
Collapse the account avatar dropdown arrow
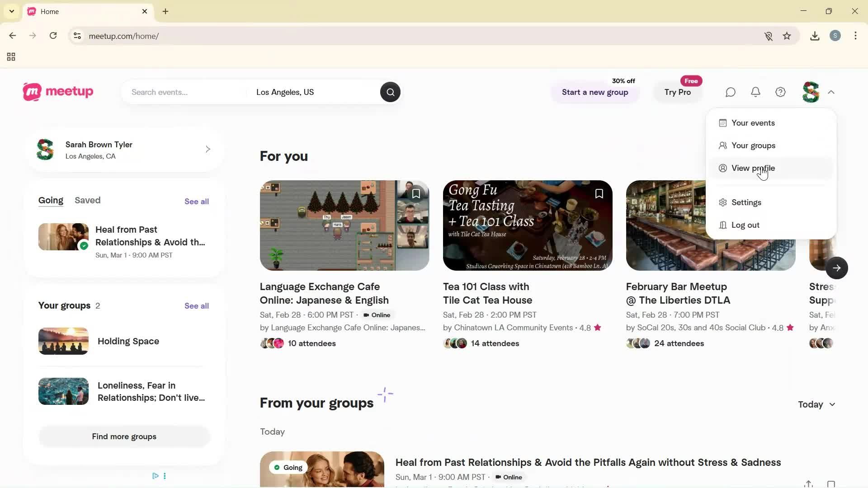(831, 92)
